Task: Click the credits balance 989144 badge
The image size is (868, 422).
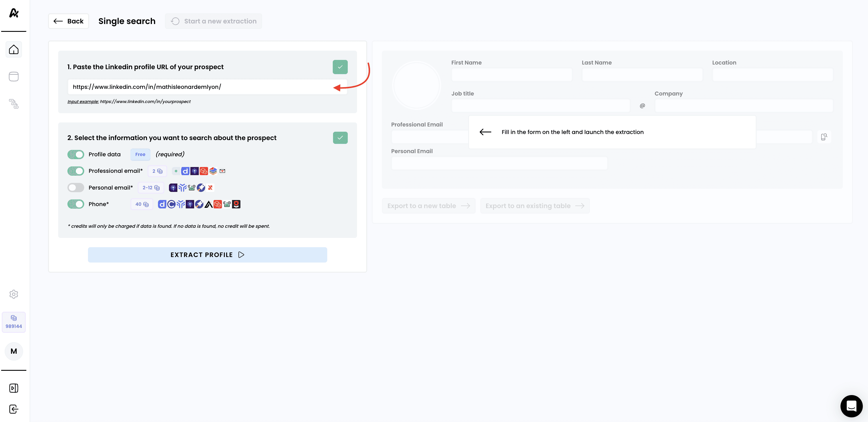Action: (x=14, y=322)
